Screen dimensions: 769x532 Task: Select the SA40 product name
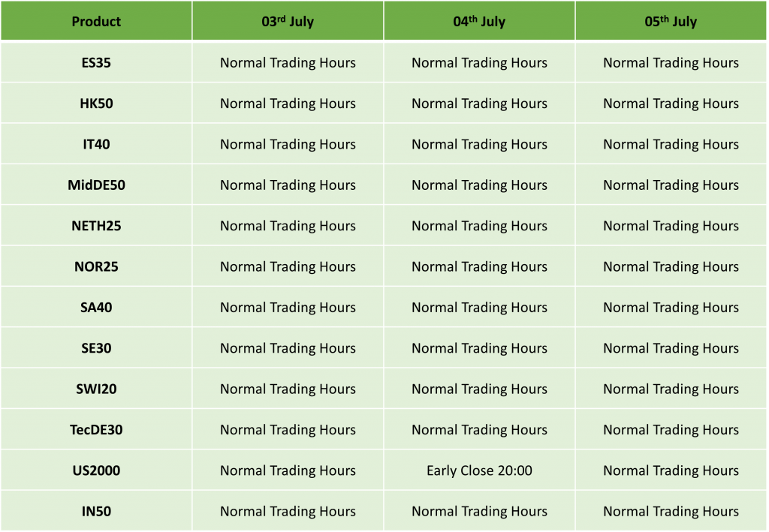pos(96,307)
